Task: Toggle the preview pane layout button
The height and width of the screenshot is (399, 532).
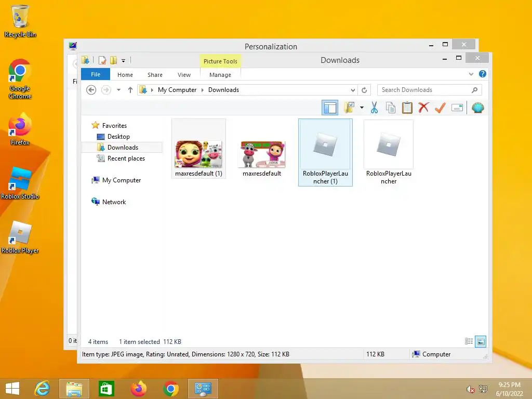Action: [x=330, y=108]
